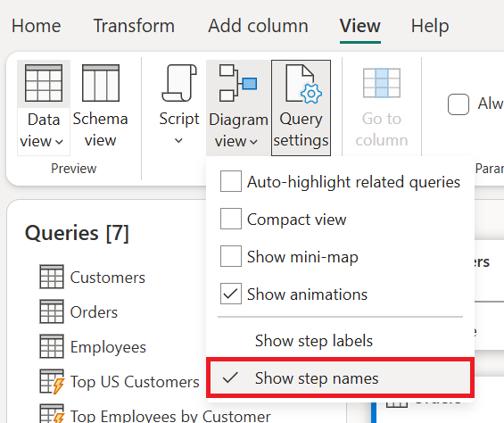The image size is (504, 423).
Task: Click the Preview group label
Action: click(x=74, y=169)
